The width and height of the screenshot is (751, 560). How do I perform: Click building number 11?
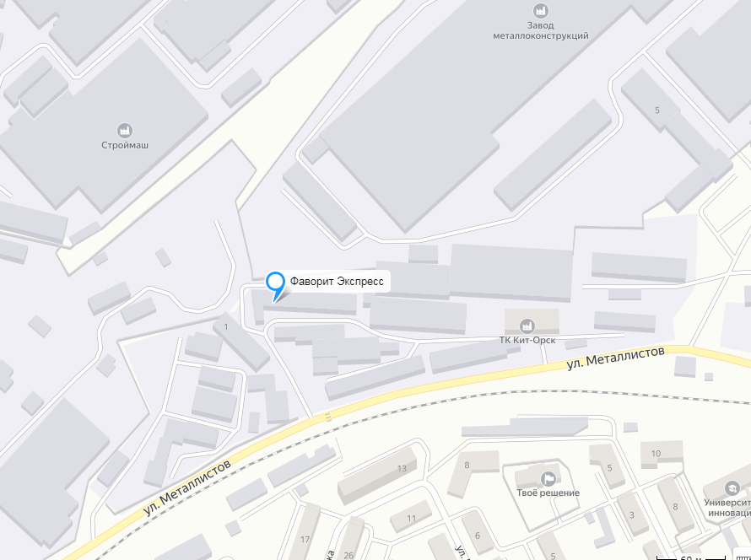point(412,519)
